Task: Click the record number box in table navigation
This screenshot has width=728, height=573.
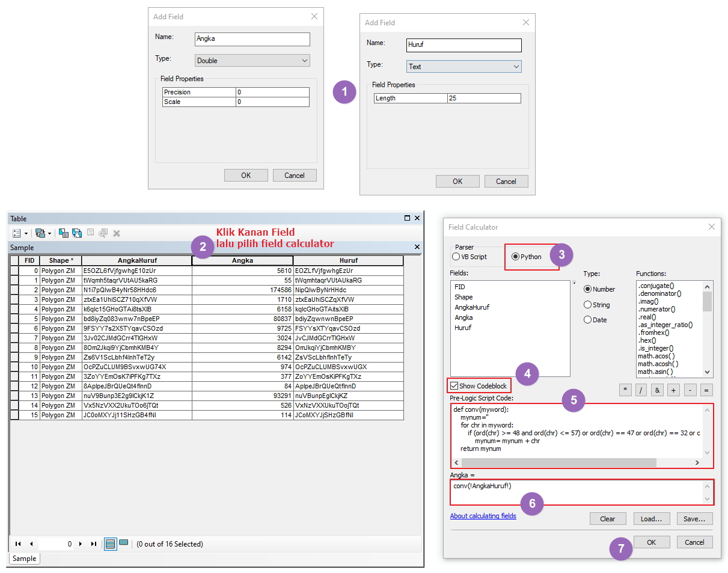Action: (x=57, y=544)
